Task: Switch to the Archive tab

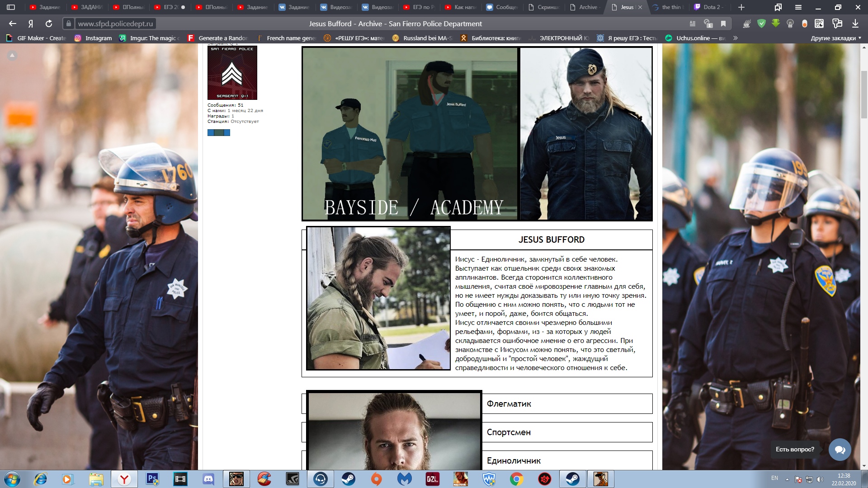Action: coord(588,7)
